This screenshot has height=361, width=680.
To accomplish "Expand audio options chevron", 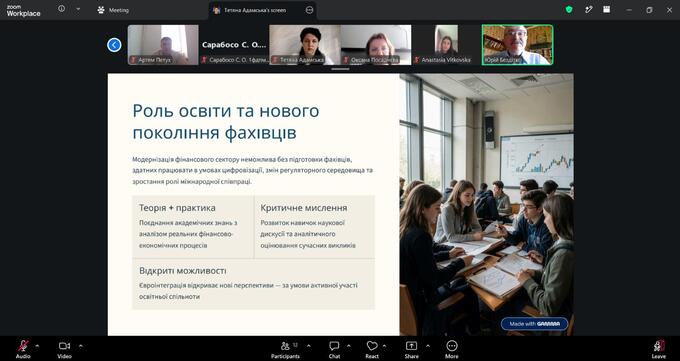I will [x=37, y=346].
